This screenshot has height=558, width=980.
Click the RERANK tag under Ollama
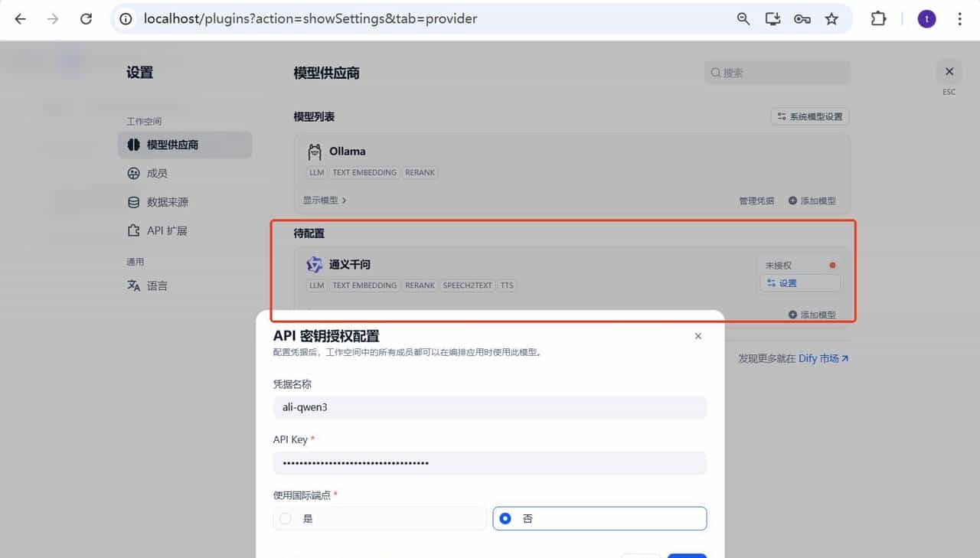tap(420, 172)
